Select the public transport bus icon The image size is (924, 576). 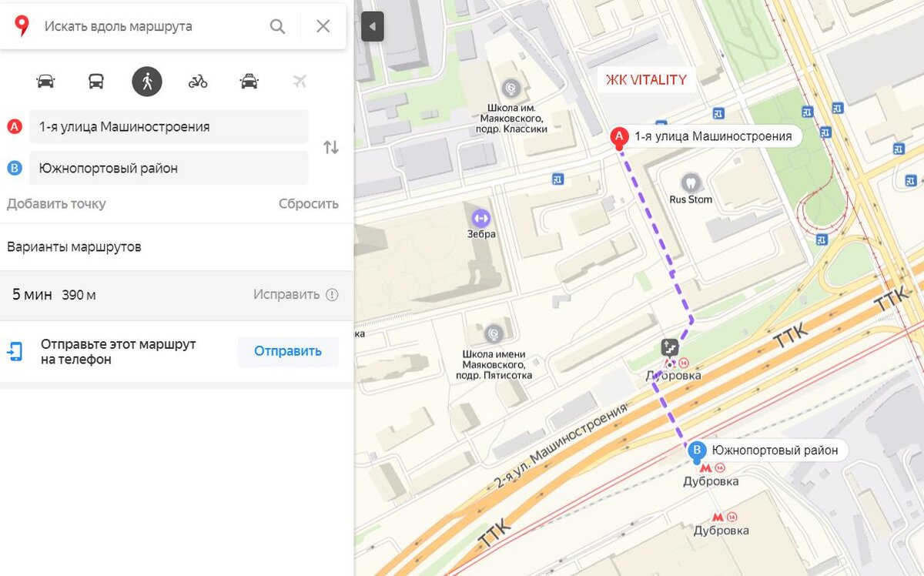[x=96, y=81]
